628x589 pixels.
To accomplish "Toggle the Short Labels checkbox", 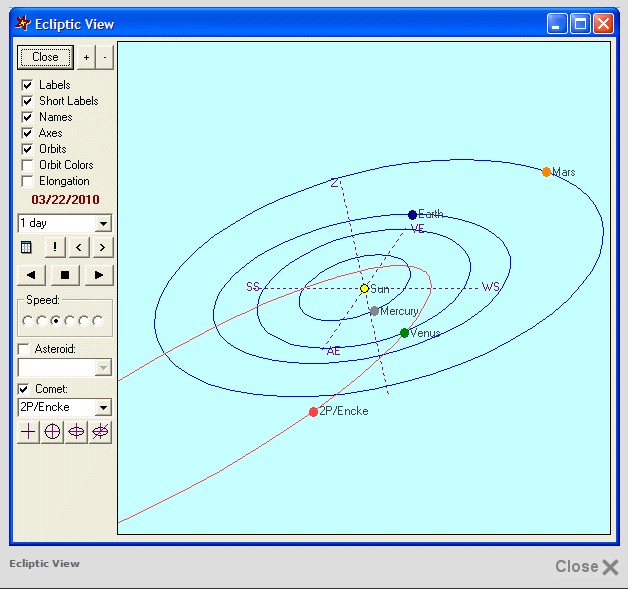I will 27,101.
